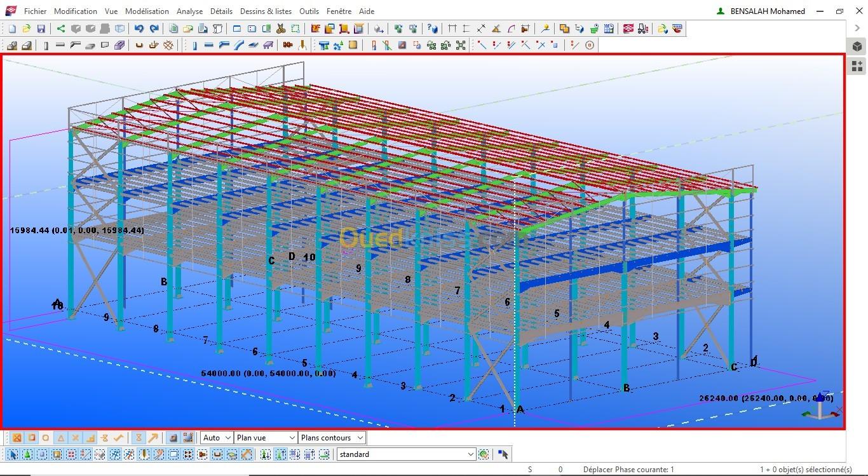Screen dimensions: 868x476
Task: Open the help question mark icon
Action: point(433,29)
